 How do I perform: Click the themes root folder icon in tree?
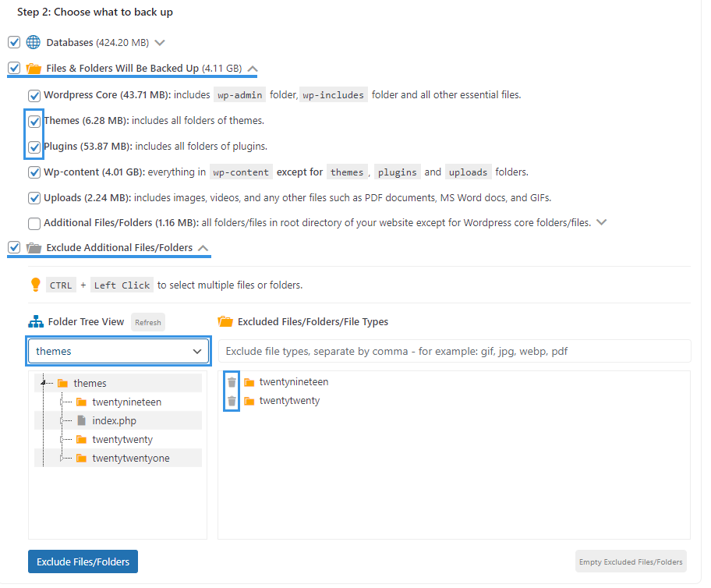[x=62, y=384]
